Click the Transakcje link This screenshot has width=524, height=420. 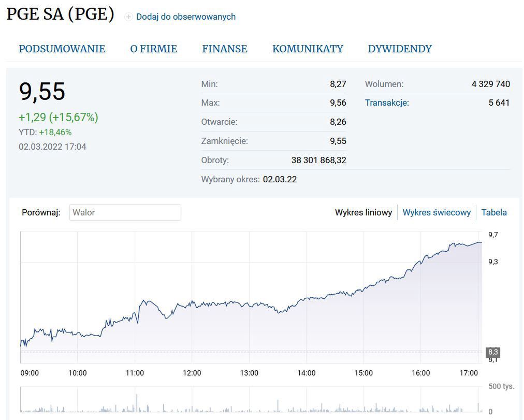pos(387,103)
